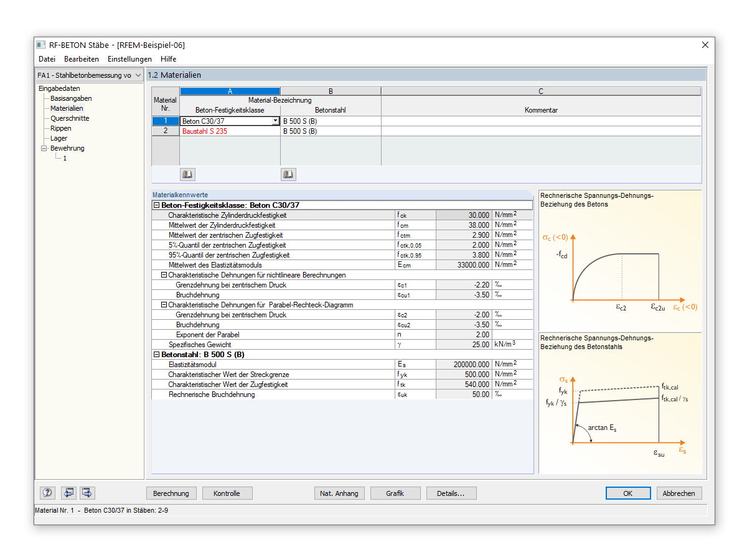Image resolution: width=747 pixels, height=560 pixels.
Task: Select Bewehrung in the navigator tree
Action: coord(67,148)
